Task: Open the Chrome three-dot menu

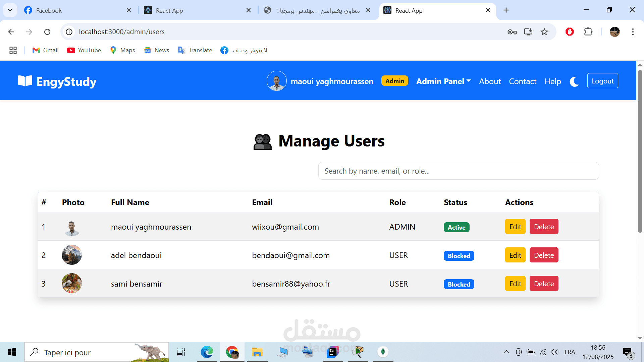Action: coord(633,32)
